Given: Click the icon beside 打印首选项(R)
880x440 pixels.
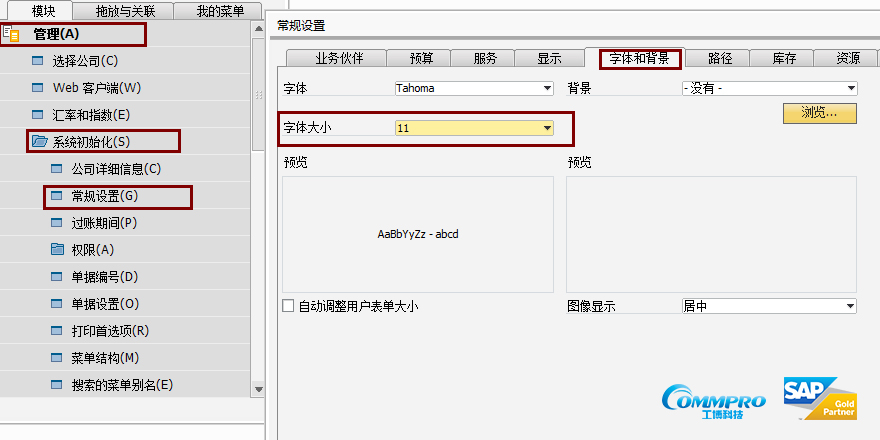Looking at the screenshot, I should click(x=57, y=331).
